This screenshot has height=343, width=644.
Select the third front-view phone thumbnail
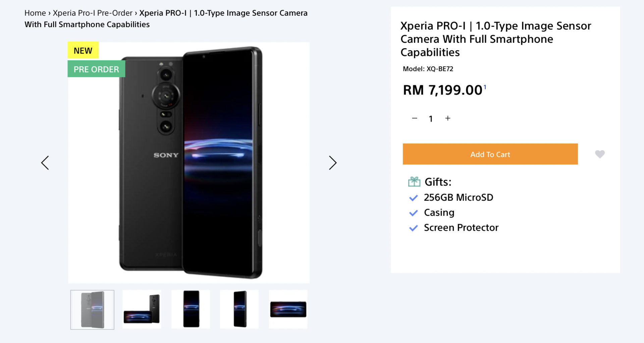(x=191, y=310)
